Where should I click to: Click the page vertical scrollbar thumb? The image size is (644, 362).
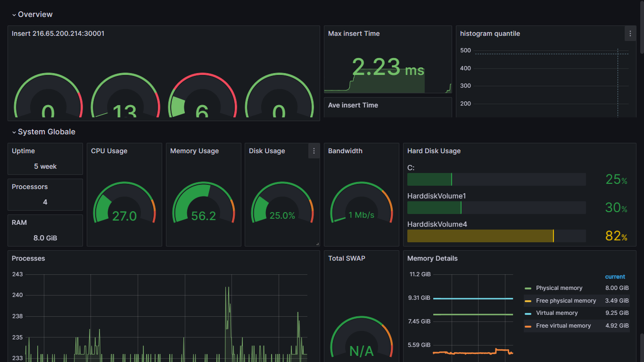641,27
